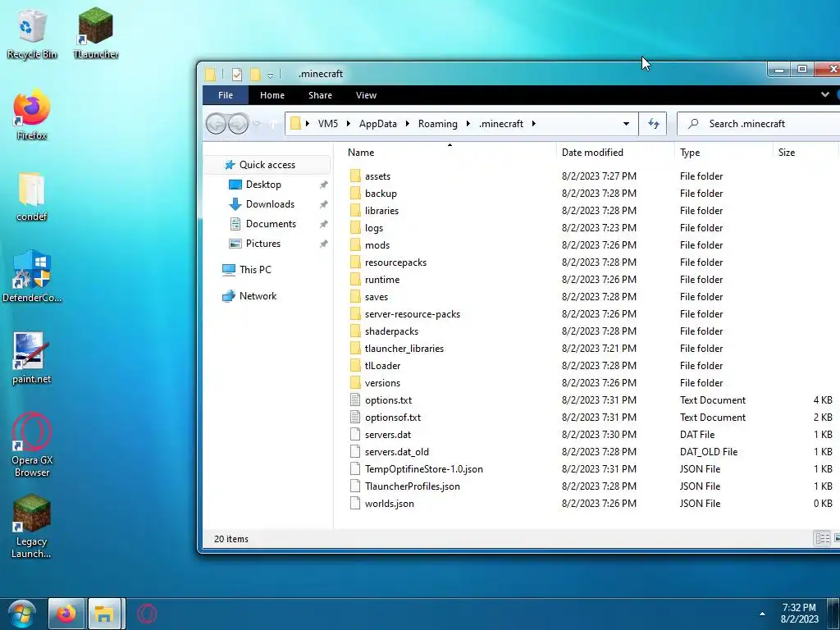Viewport: 840px width, 630px height.
Task: Open the DefenderControl desktop shortcut
Action: (x=32, y=276)
